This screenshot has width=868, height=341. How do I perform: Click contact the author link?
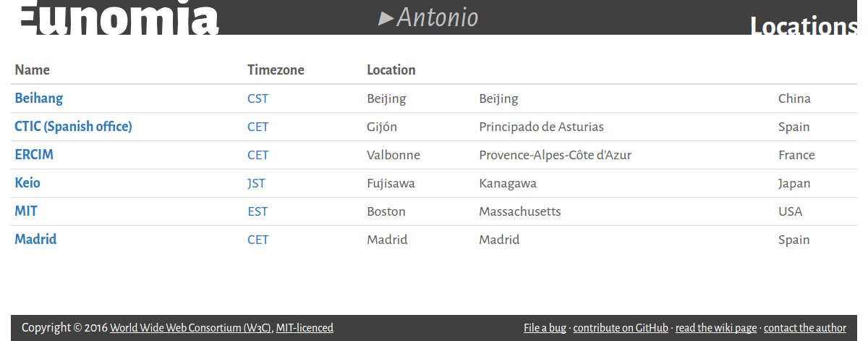(805, 328)
